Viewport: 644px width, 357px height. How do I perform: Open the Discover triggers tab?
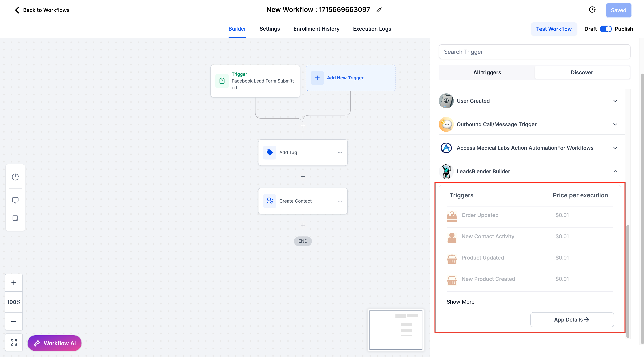click(582, 72)
